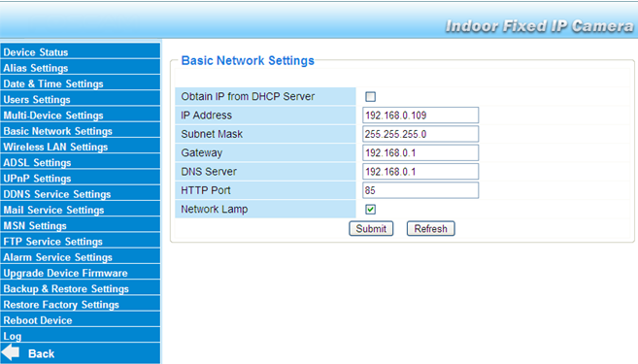The image size is (638, 364).
Task: Click the Back link in sidebar
Action: coord(41,354)
